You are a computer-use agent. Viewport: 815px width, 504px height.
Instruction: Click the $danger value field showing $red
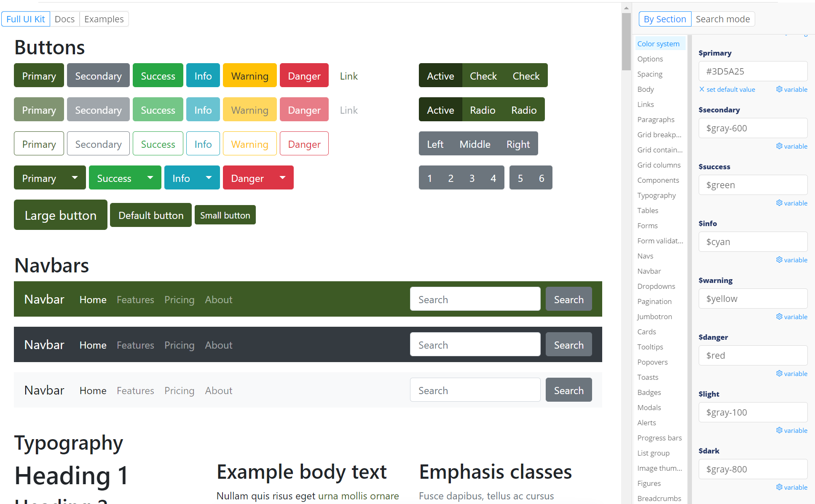pos(753,355)
